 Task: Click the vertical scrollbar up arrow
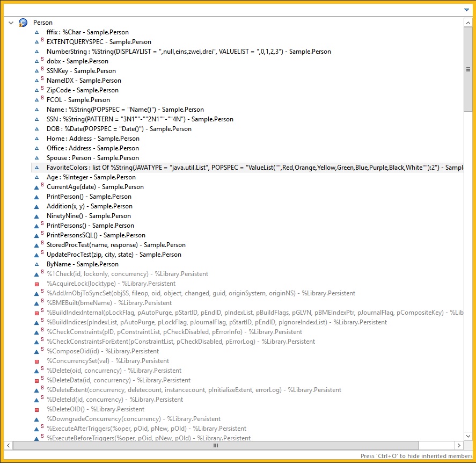[468, 23]
